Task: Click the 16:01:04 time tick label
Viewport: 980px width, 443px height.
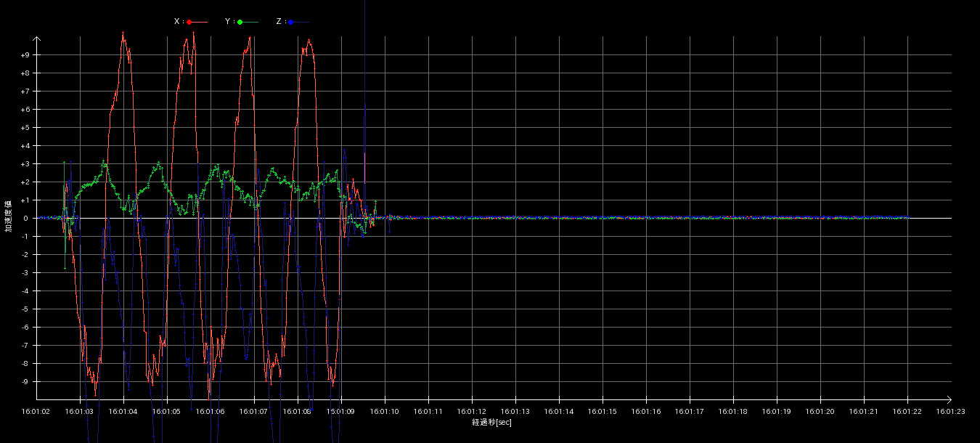Action: (x=123, y=412)
